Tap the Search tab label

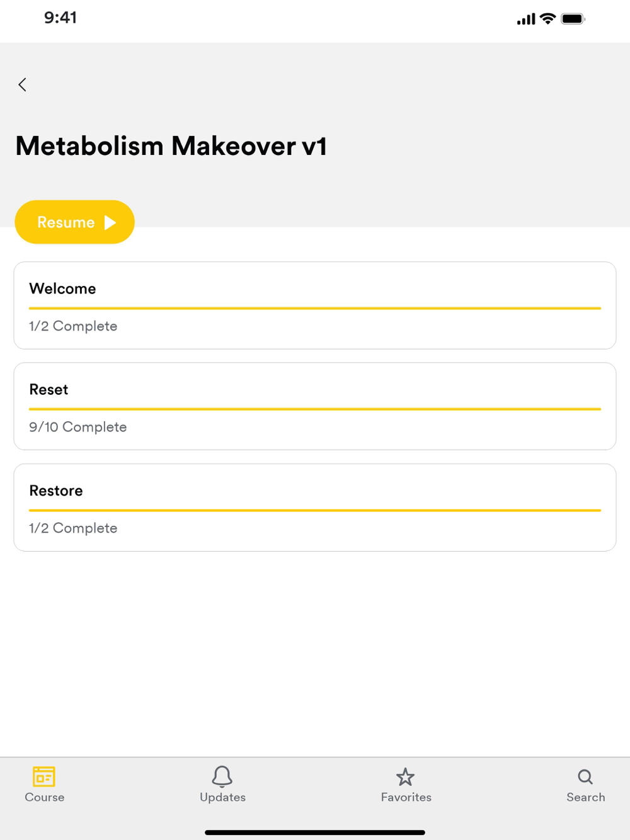(x=585, y=797)
